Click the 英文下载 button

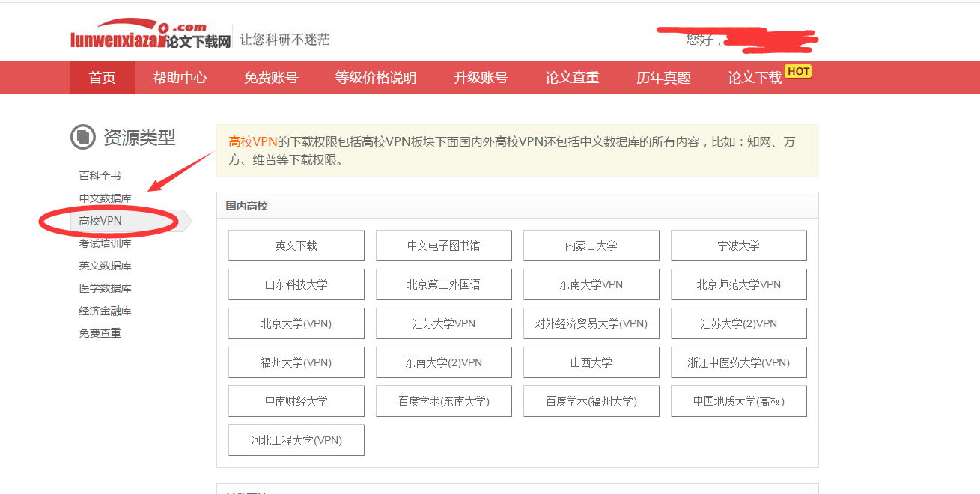point(296,246)
